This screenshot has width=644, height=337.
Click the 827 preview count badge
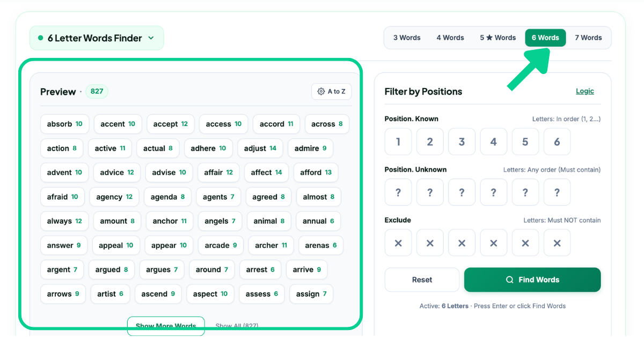point(97,91)
